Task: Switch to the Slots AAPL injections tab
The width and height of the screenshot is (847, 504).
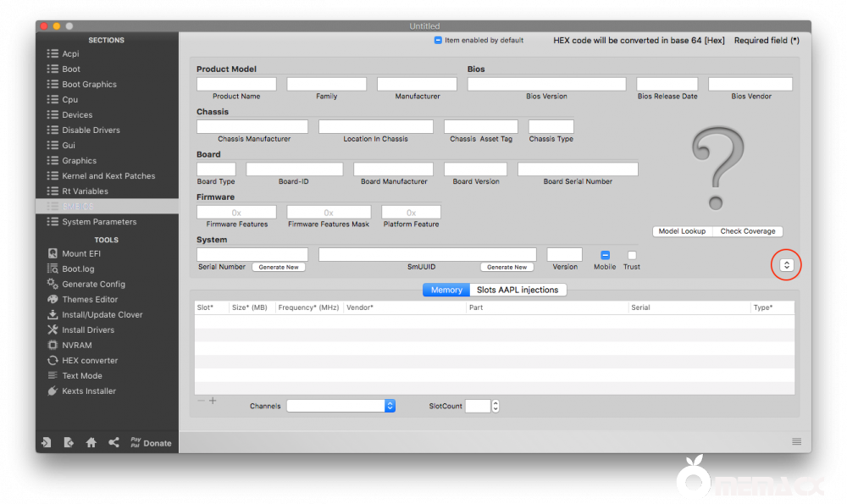Action: tap(519, 289)
